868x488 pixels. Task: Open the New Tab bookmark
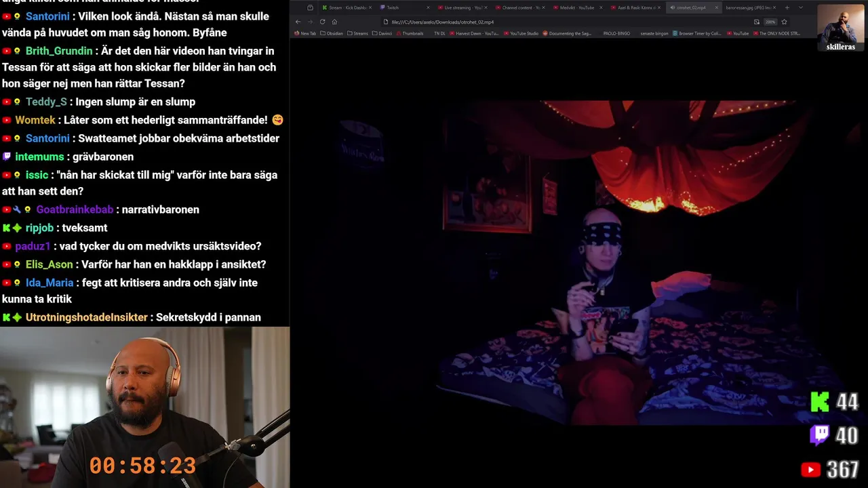coord(304,33)
